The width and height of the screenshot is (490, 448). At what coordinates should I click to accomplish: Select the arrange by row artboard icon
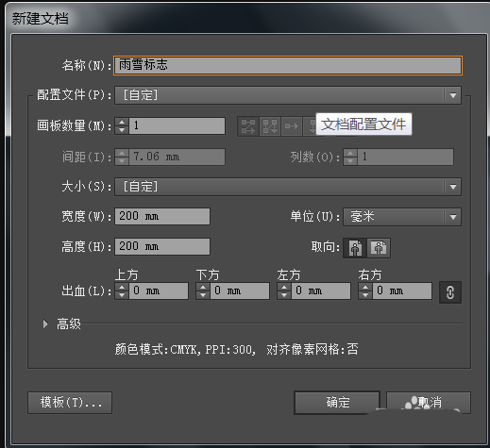292,126
